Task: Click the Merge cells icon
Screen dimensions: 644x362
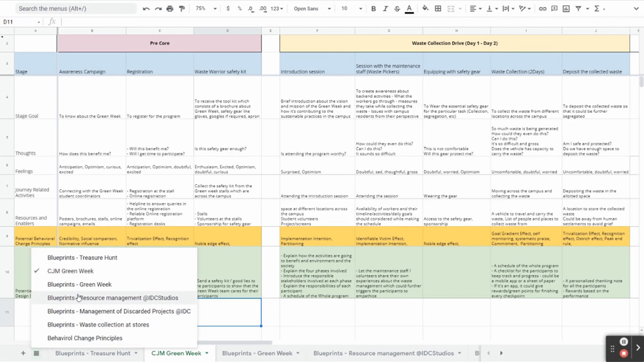Action: (x=451, y=8)
